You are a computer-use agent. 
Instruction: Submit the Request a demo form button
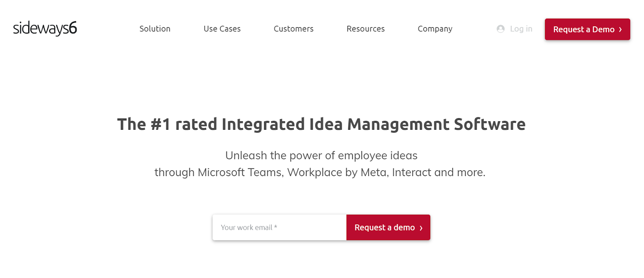(x=388, y=228)
